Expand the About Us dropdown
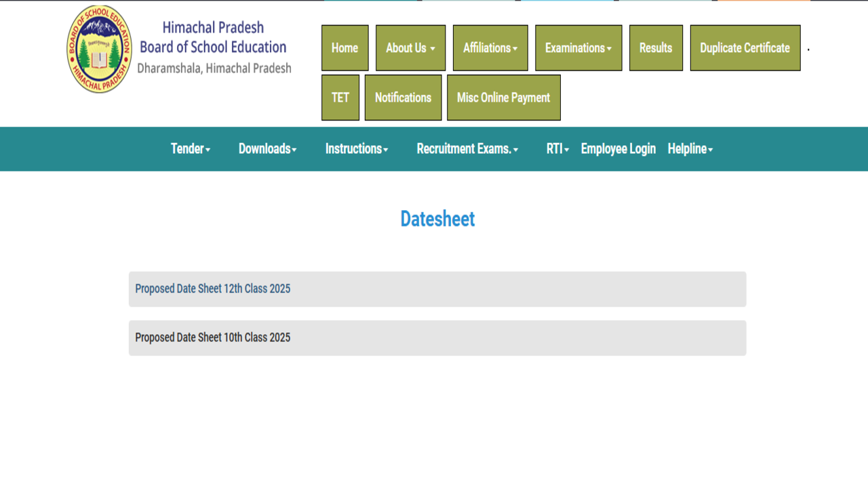868x488 pixels. click(410, 48)
